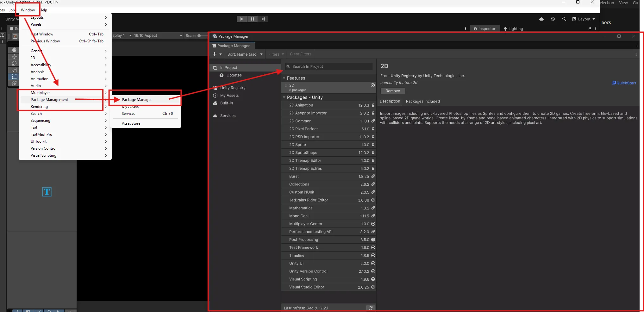Click the refresh icon at list bottom
The image size is (644, 312).
pos(371,308)
